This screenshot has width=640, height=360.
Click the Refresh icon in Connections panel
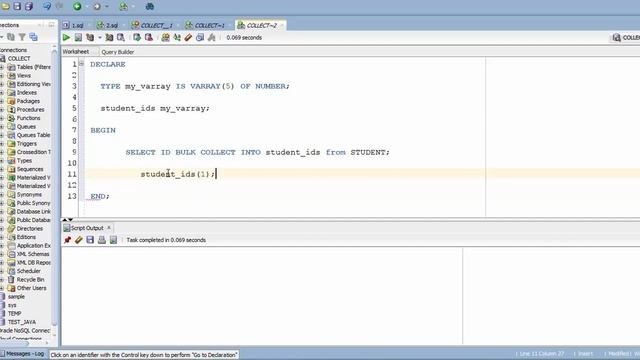11,37
